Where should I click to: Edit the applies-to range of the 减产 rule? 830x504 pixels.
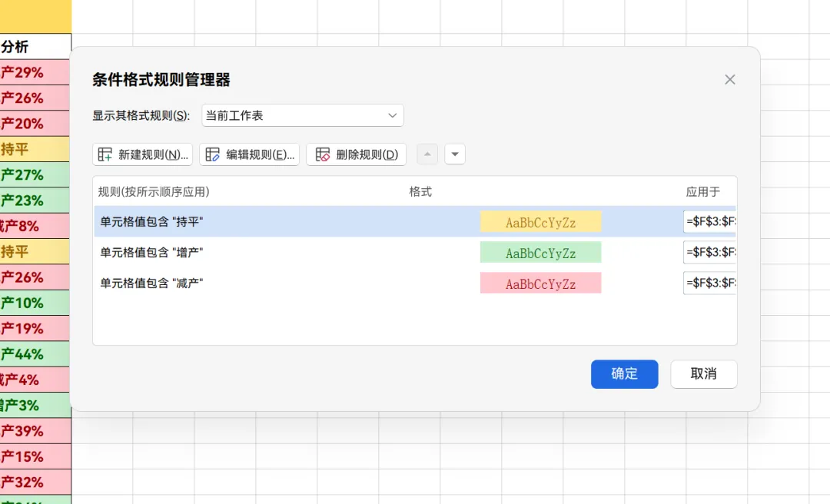pos(710,283)
